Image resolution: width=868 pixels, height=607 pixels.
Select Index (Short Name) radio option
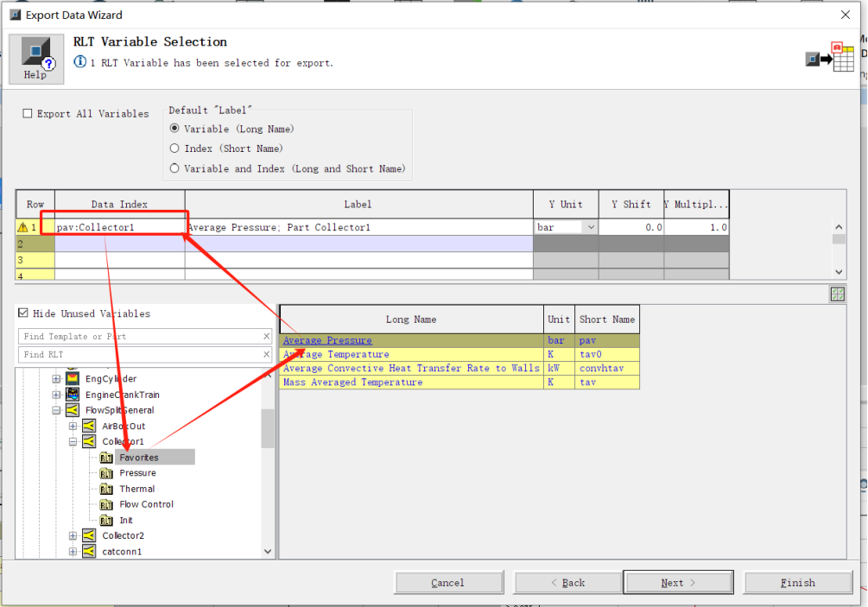(174, 149)
